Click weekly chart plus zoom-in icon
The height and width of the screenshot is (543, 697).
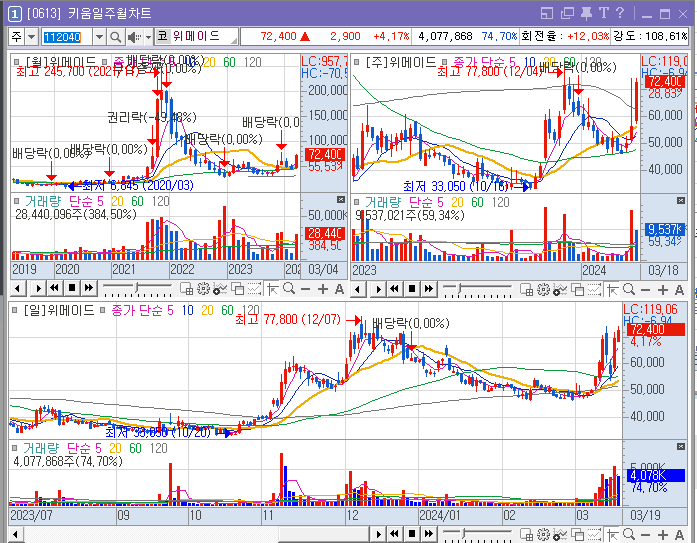[663, 290]
